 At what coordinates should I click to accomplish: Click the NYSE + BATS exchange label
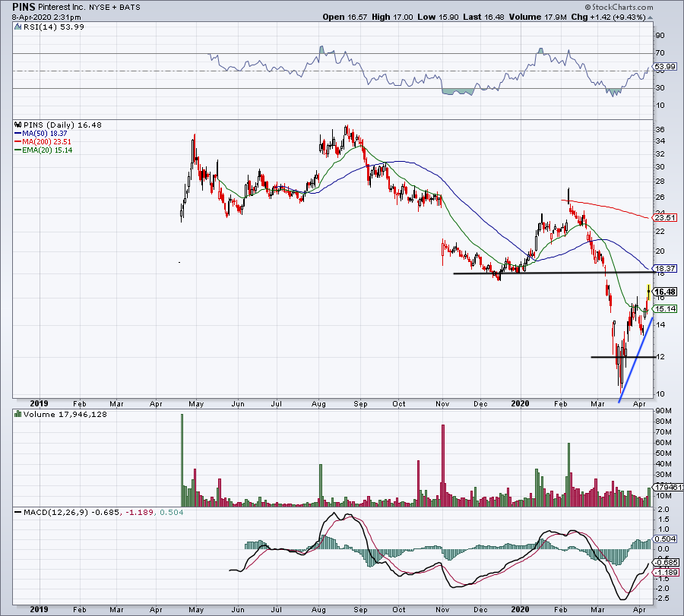point(115,8)
